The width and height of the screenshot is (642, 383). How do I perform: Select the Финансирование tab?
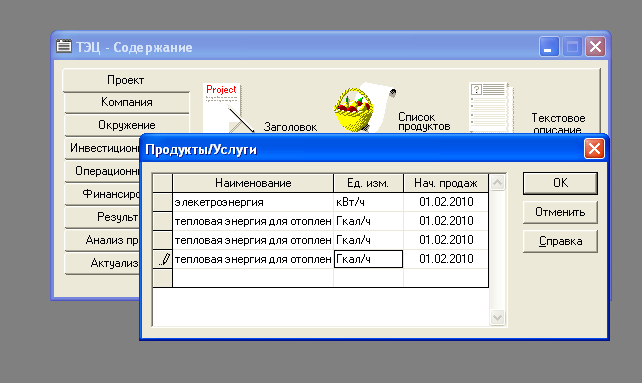pos(102,194)
